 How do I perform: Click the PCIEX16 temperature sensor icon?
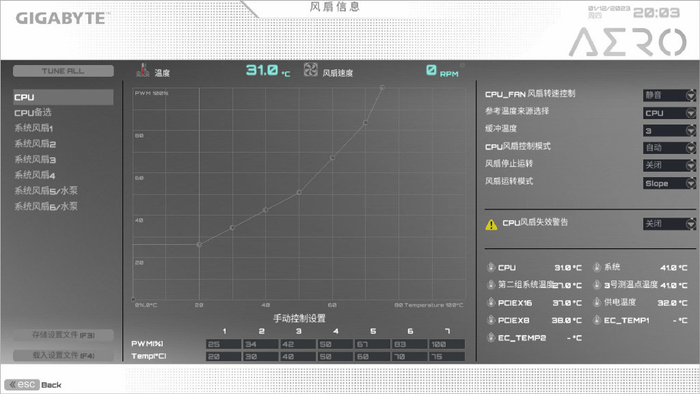[x=491, y=303]
